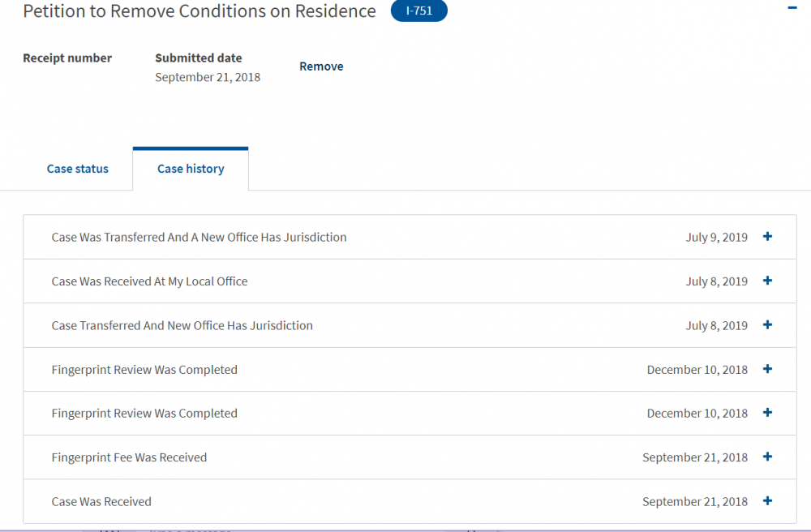Viewport: 811px width, 532px height.
Task: Click the submitted date September 21, 2018 text
Action: coord(208,77)
